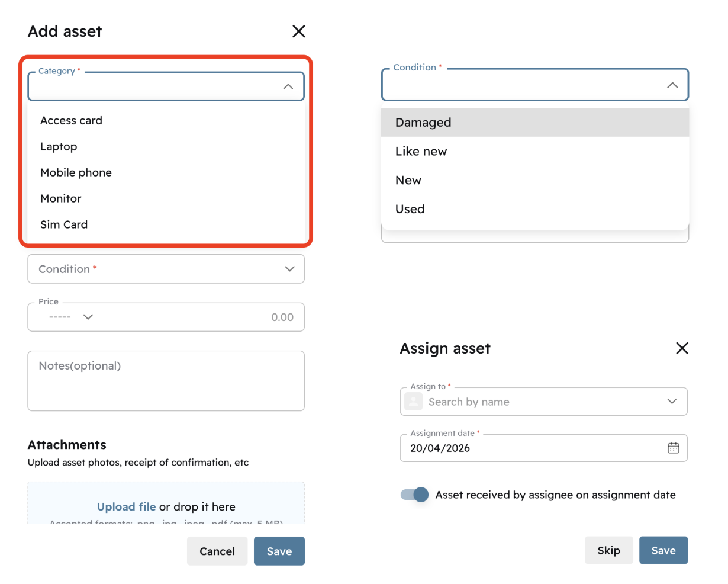Open the Price currency dropdown
The image size is (728, 584).
click(x=88, y=317)
